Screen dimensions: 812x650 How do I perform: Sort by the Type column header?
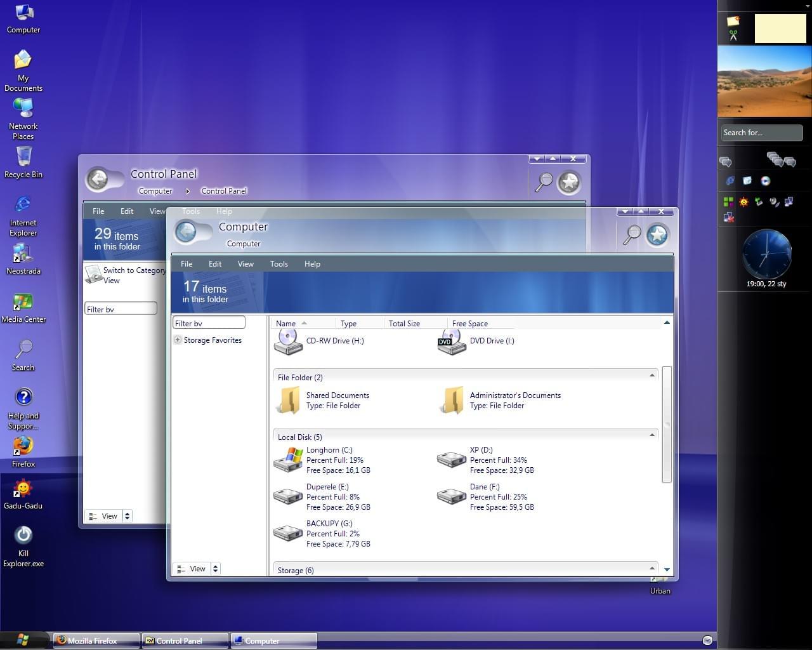coord(360,323)
